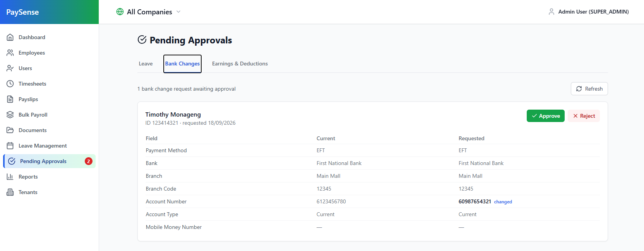The width and height of the screenshot is (644, 251).
Task: Click the Requested column header
Action: (471, 138)
